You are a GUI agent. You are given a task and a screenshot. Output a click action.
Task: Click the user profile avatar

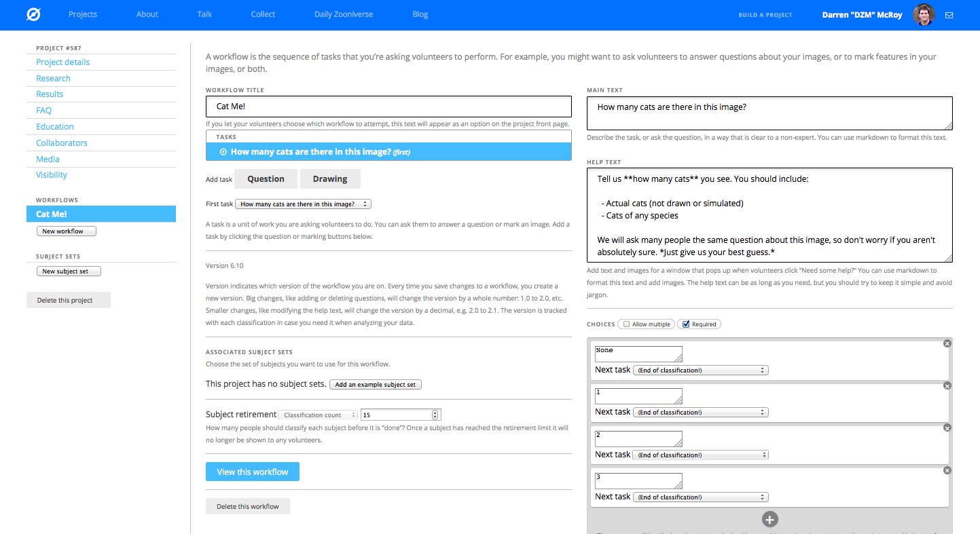pyautogui.click(x=924, y=15)
